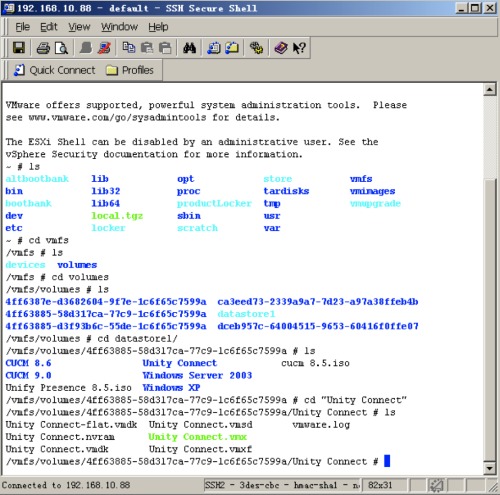The height and width of the screenshot is (495, 500).
Task: Click 'ca3eed73-2339a9a7-7d23-a97a38ffeb4b' volume
Action: pyautogui.click(x=318, y=302)
